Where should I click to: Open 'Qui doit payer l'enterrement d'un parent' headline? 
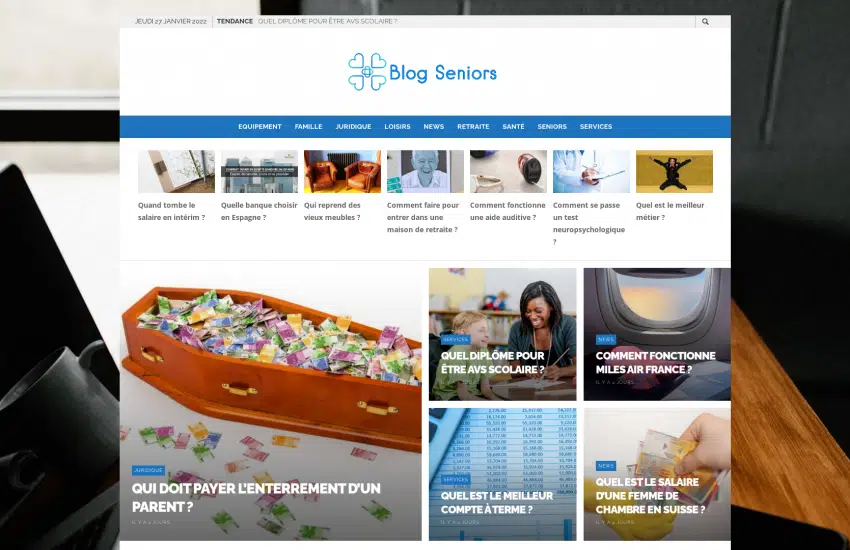coord(256,497)
